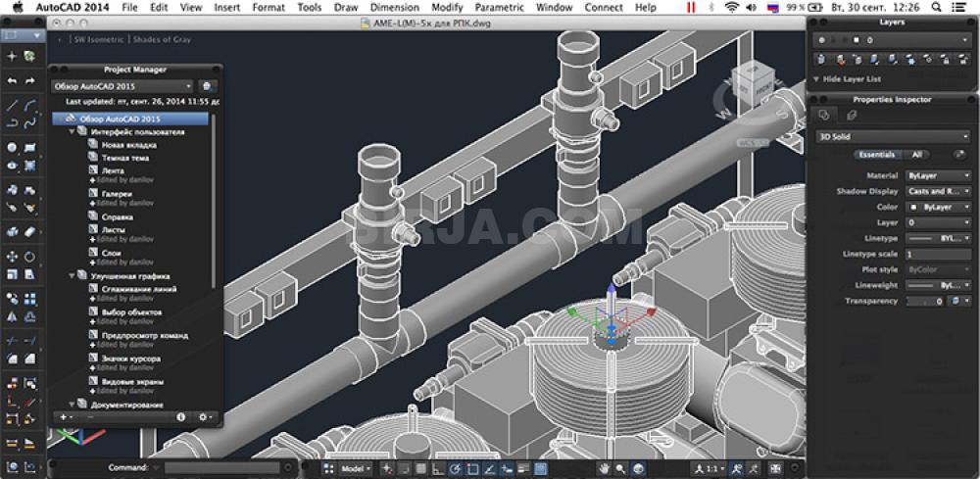Select the Spline tool icon
This screenshot has width=980, height=479.
[29, 123]
